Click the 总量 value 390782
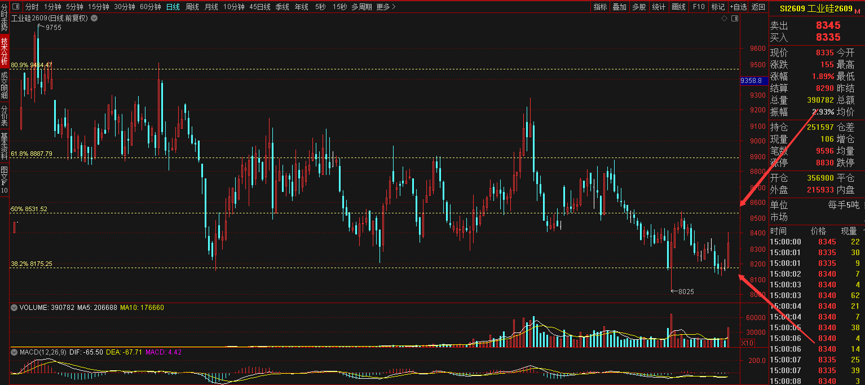The height and width of the screenshot is (385, 865). [820, 100]
